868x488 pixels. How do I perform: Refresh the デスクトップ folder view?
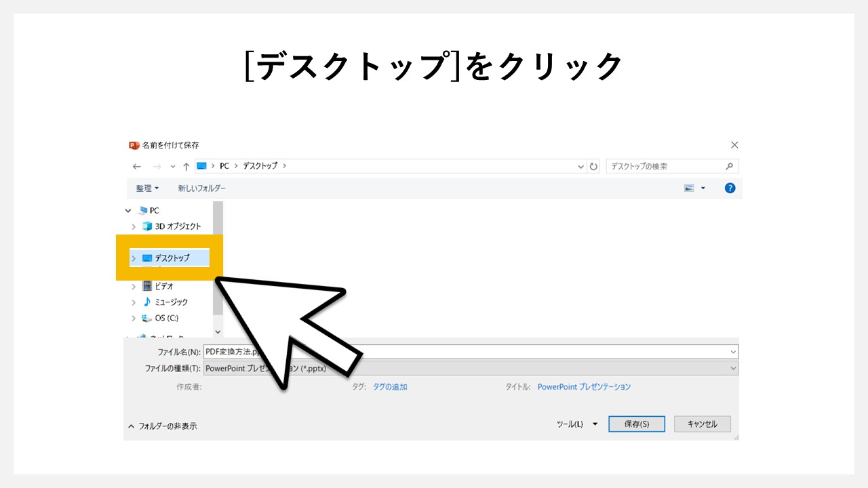(594, 166)
